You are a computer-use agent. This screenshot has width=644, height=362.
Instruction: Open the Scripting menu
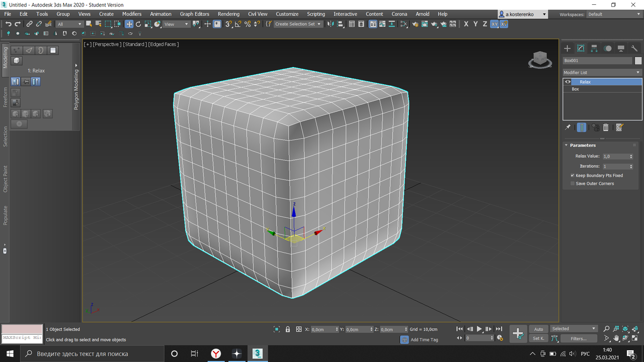pos(316,14)
